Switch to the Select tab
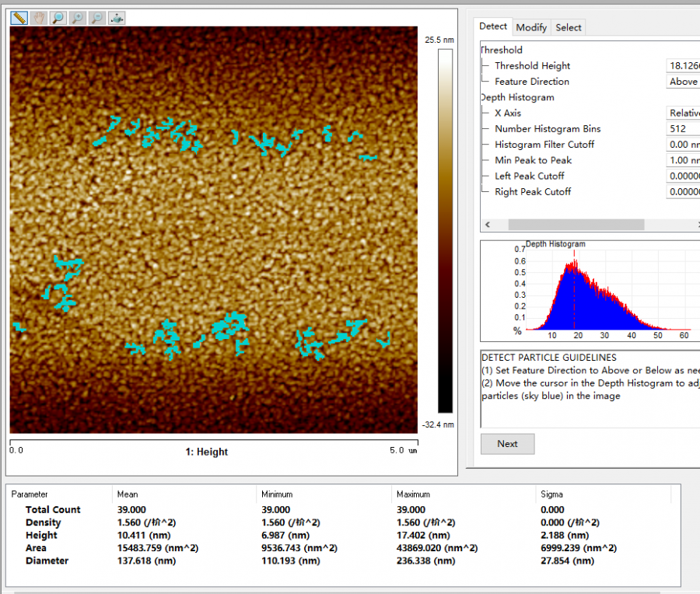 (568, 27)
